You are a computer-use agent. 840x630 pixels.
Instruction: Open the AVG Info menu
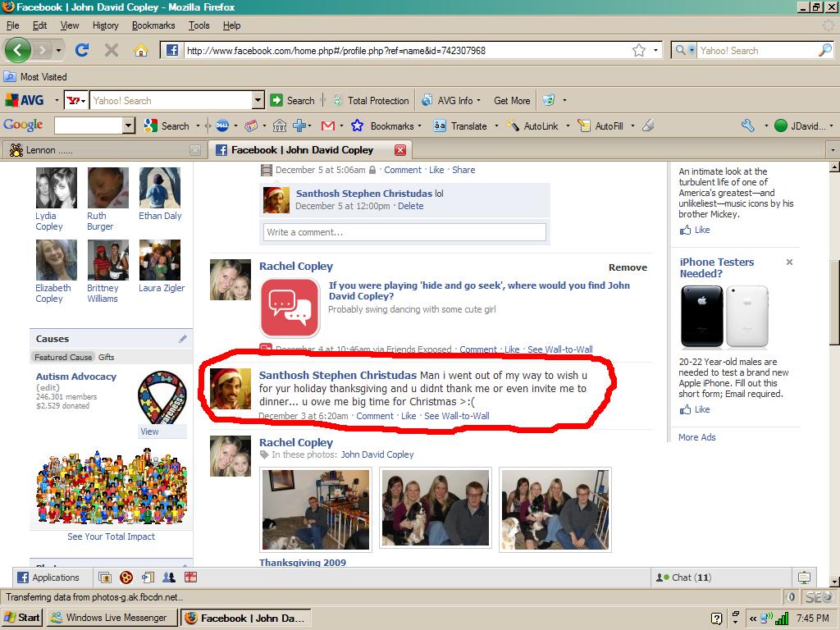[451, 100]
